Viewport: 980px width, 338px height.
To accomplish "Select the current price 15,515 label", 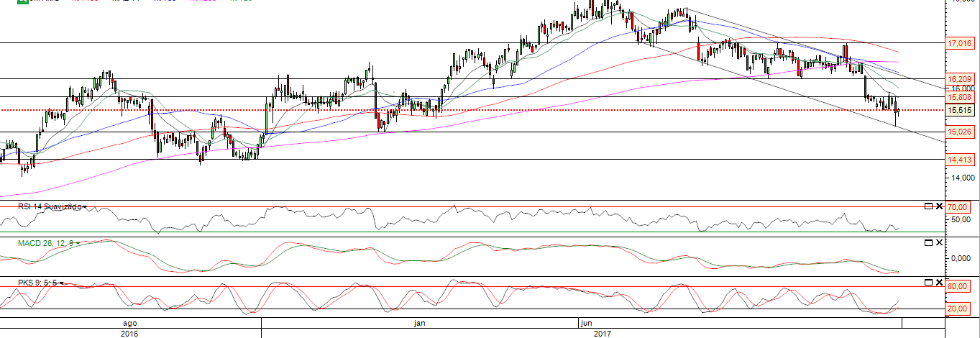I will [x=961, y=110].
